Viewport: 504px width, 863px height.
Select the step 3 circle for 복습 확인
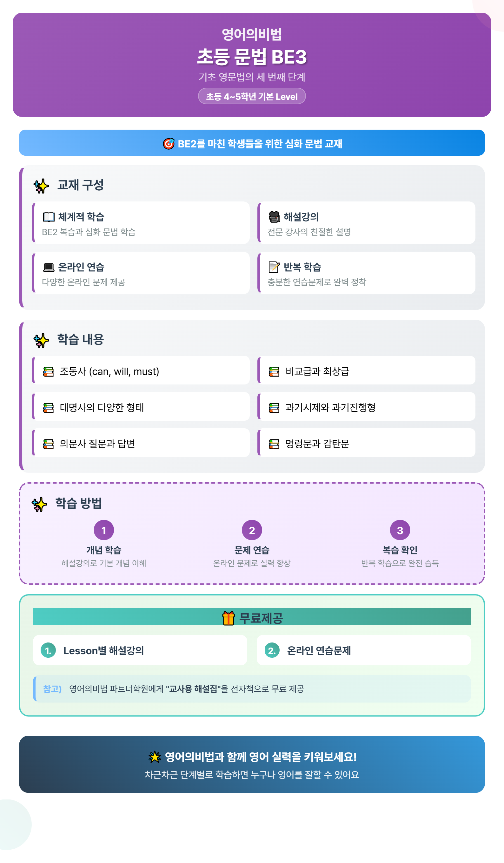tap(400, 530)
